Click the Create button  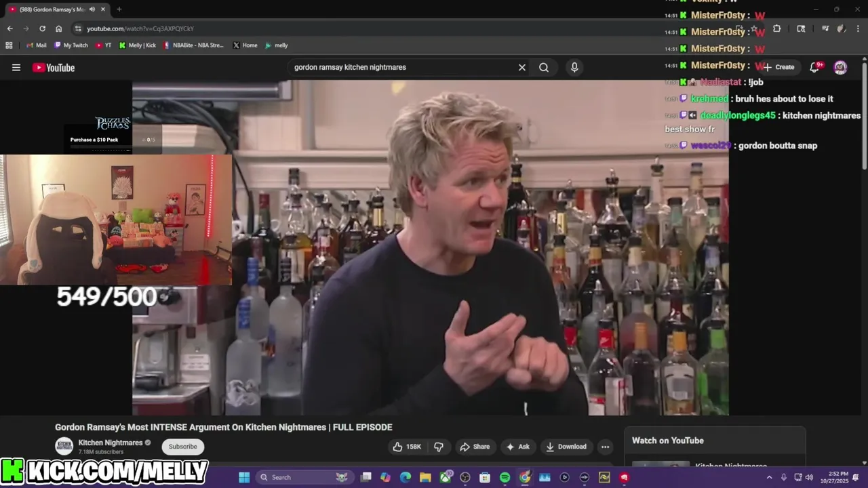[x=778, y=67]
